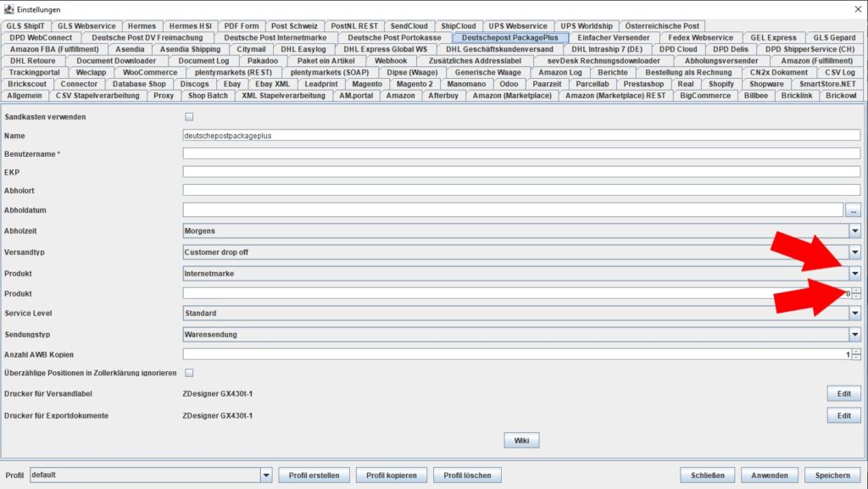
Task: Click Profil kopieren
Action: 392,475
